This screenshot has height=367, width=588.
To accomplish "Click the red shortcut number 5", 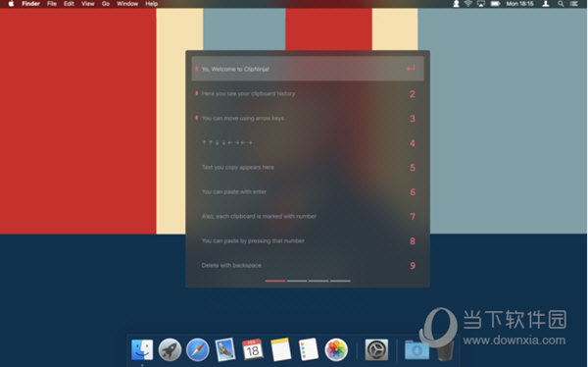I will pos(413,168).
